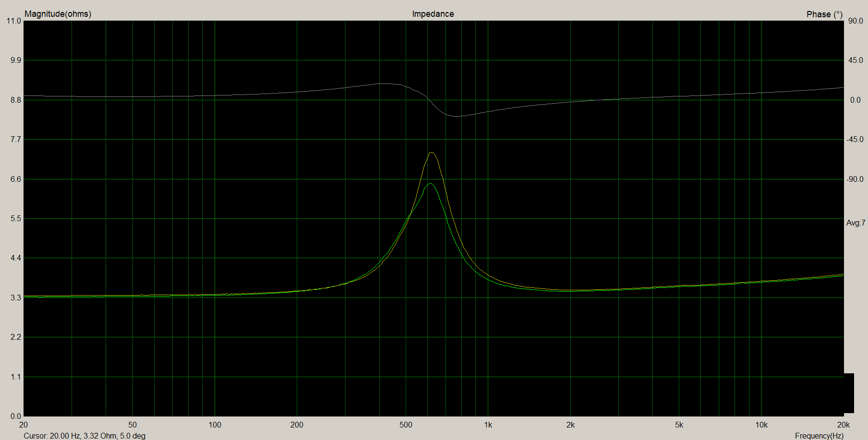
Task: Click the 10k frequency tick label
Action: [761, 425]
